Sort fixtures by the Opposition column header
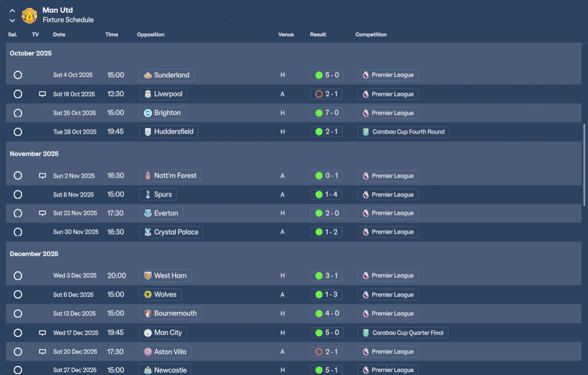 coord(151,34)
